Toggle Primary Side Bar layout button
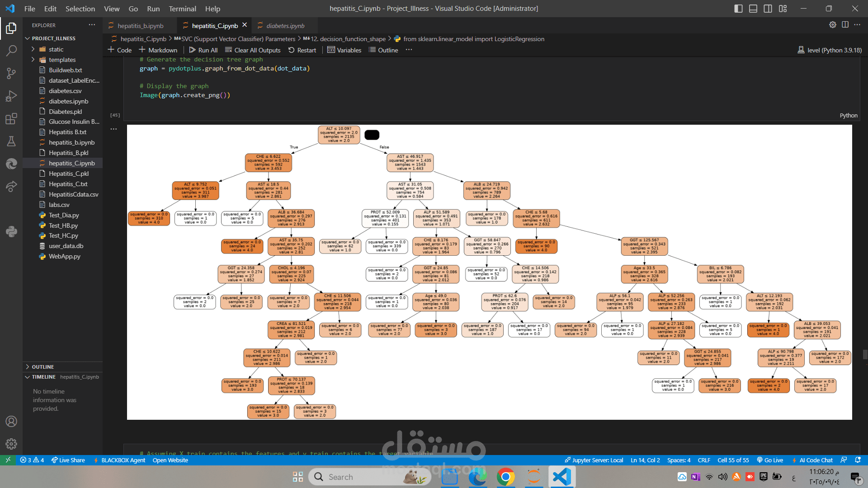Image resolution: width=868 pixels, height=488 pixels. click(x=738, y=9)
